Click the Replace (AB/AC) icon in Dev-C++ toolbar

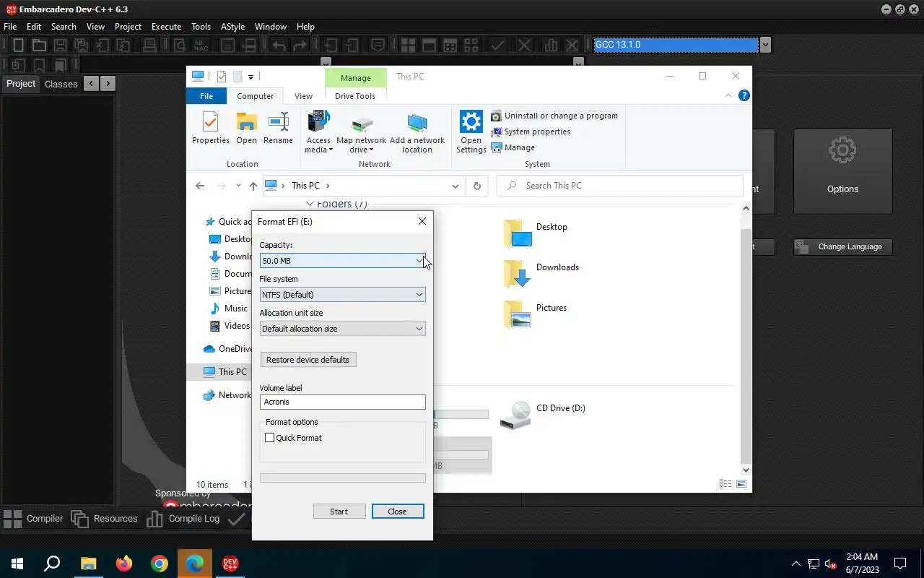click(200, 45)
